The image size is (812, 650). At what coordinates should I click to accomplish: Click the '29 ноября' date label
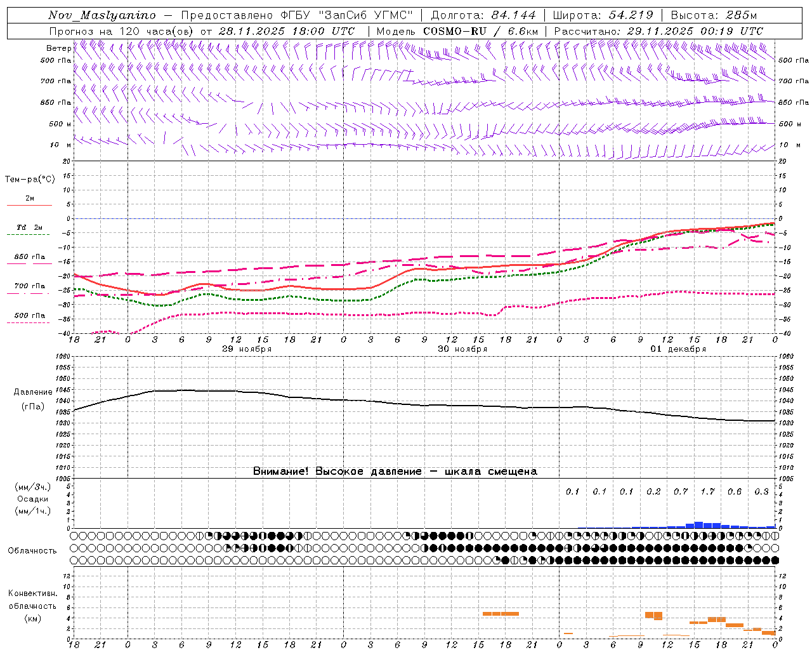[x=247, y=349]
